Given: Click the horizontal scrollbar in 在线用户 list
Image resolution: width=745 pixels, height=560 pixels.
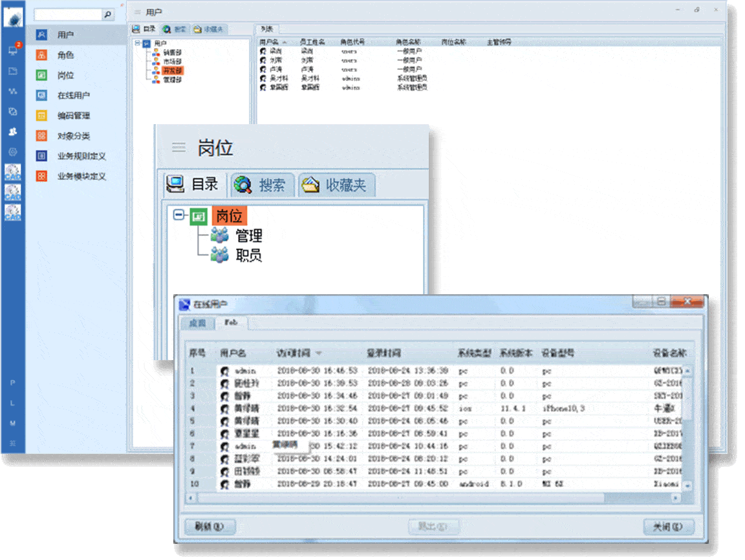Looking at the screenshot, I should [402, 498].
